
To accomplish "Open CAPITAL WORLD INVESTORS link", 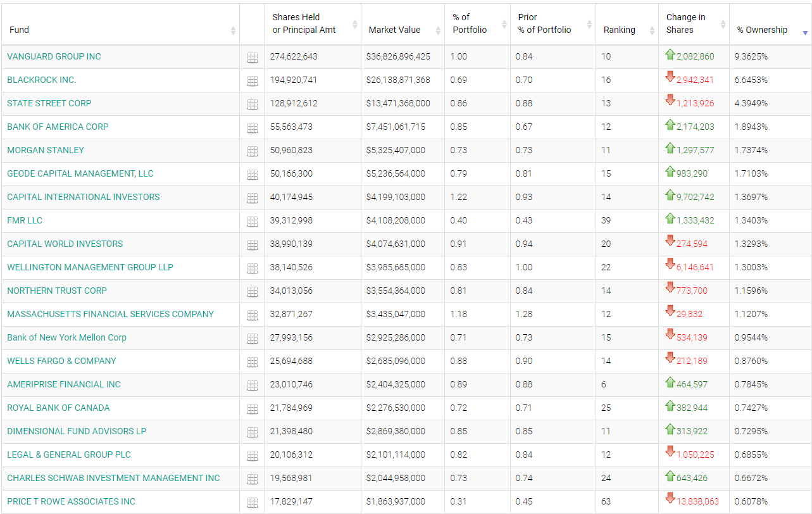I will click(65, 244).
